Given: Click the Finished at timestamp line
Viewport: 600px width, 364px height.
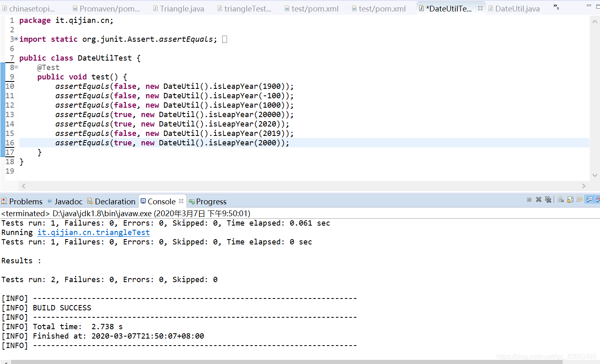Looking at the screenshot, I should (102, 336).
